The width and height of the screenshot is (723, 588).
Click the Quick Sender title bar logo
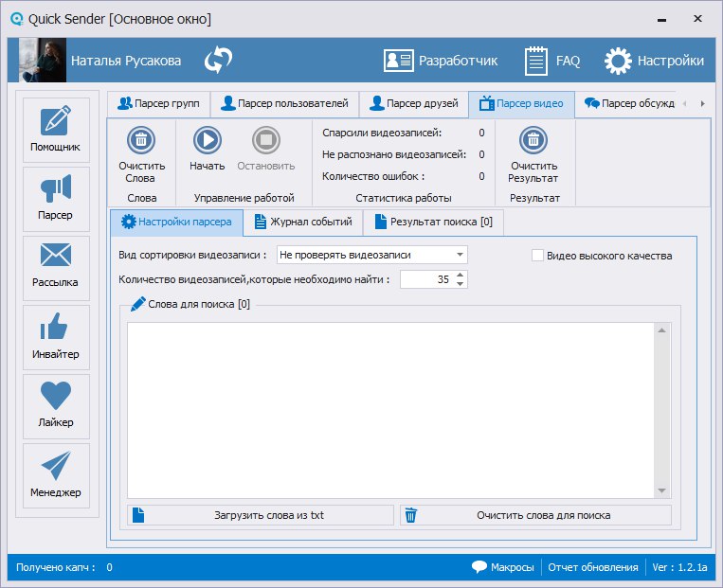[17, 19]
